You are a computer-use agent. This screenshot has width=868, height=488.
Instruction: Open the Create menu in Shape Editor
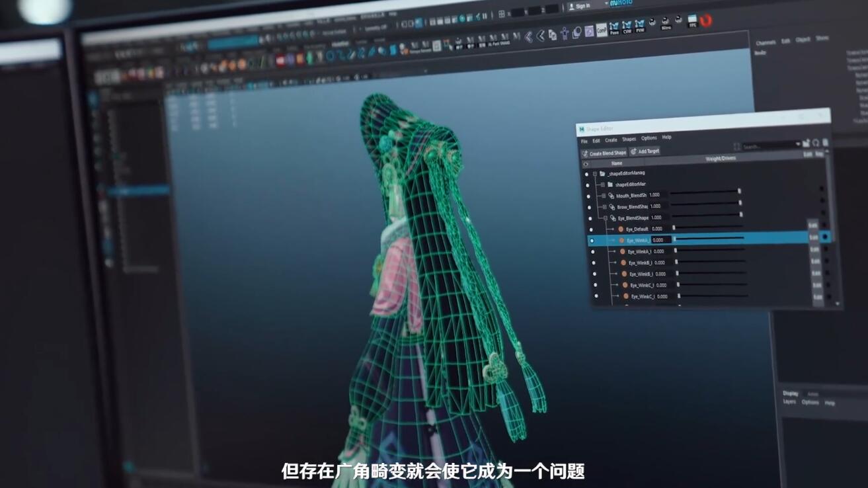tap(611, 140)
